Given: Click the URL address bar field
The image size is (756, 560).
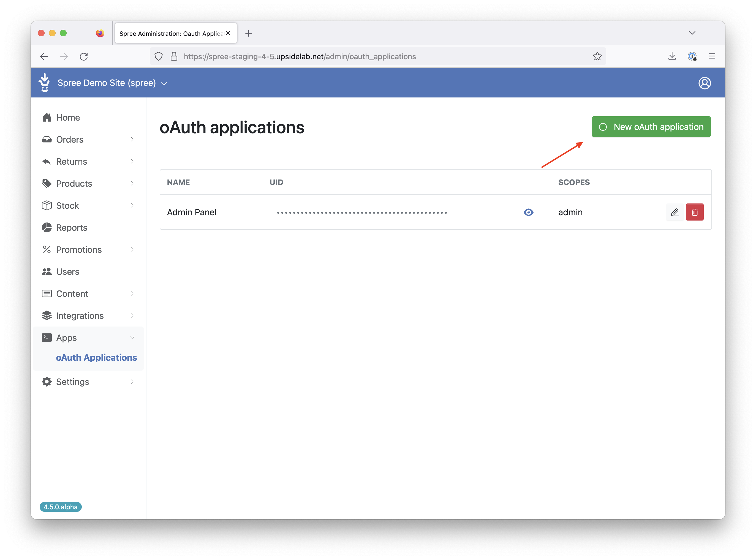Looking at the screenshot, I should point(373,57).
